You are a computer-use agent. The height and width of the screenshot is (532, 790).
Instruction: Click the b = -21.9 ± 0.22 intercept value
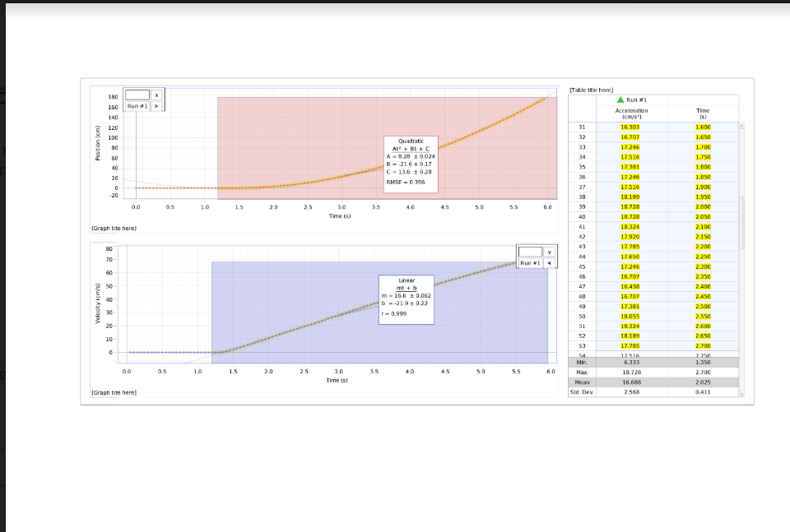pyautogui.click(x=405, y=303)
